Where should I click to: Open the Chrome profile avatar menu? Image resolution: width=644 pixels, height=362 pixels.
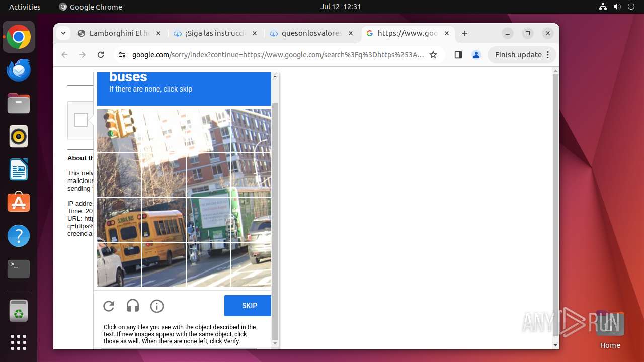coord(476,55)
